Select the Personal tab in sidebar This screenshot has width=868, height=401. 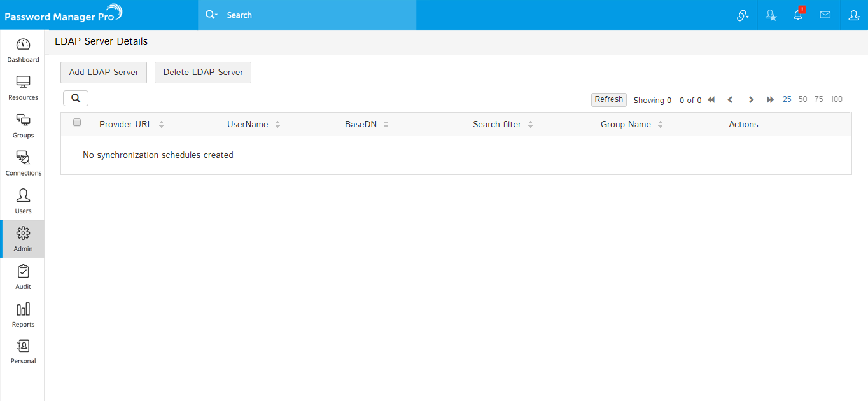[x=23, y=351]
